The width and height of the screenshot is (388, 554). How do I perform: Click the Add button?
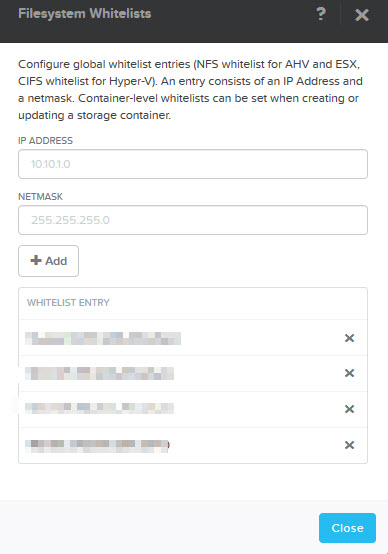pyautogui.click(x=48, y=261)
